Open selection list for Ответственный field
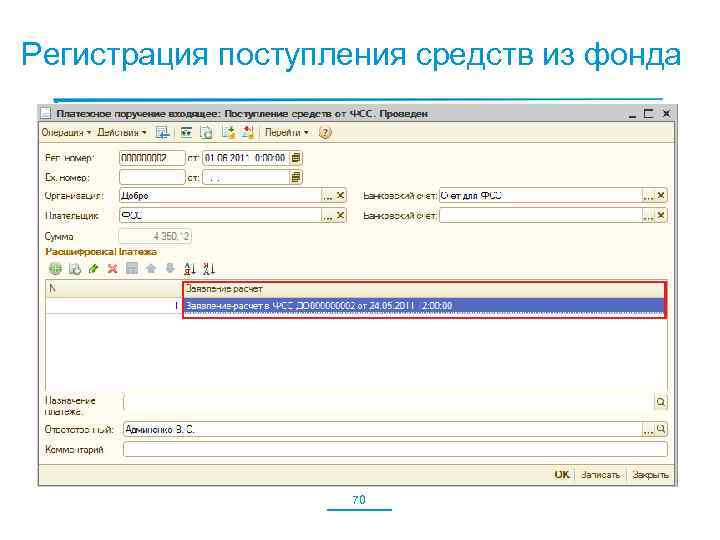Image resolution: width=720 pixels, height=540 pixels. click(x=648, y=430)
